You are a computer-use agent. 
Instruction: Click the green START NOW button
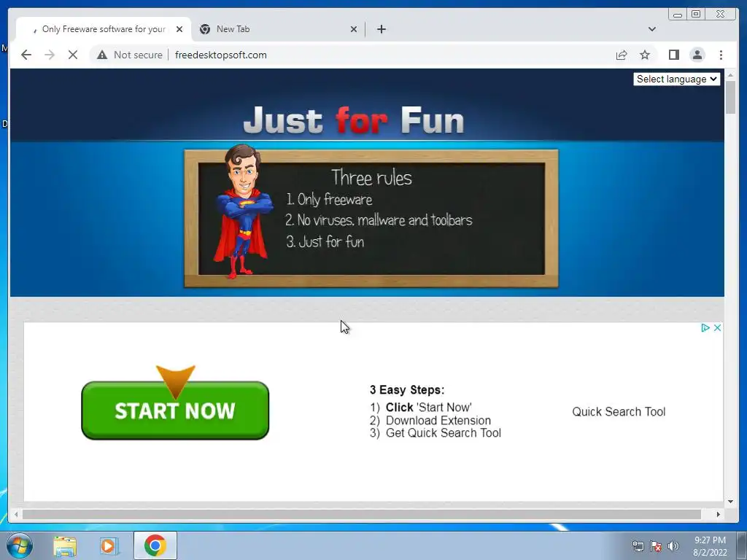coord(175,410)
